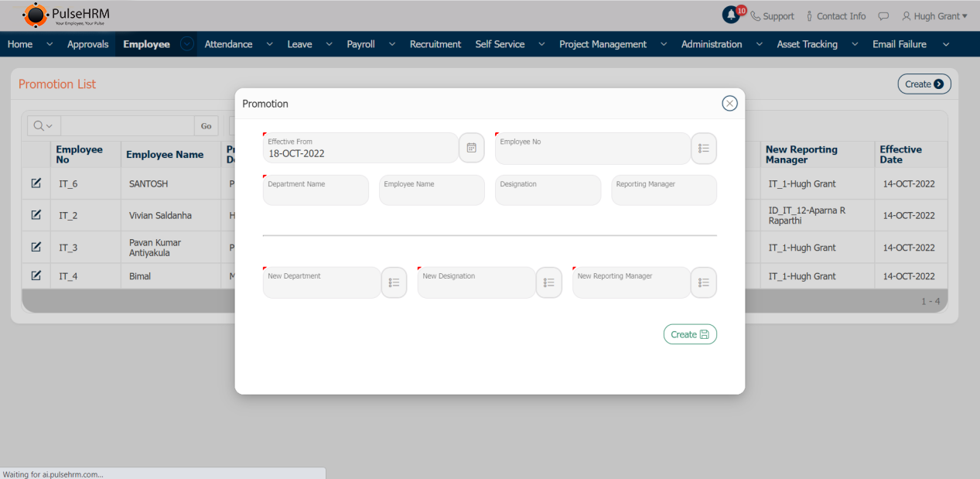Expand the Hugh Grant user menu
The height and width of the screenshot is (479, 980).
pyautogui.click(x=934, y=16)
